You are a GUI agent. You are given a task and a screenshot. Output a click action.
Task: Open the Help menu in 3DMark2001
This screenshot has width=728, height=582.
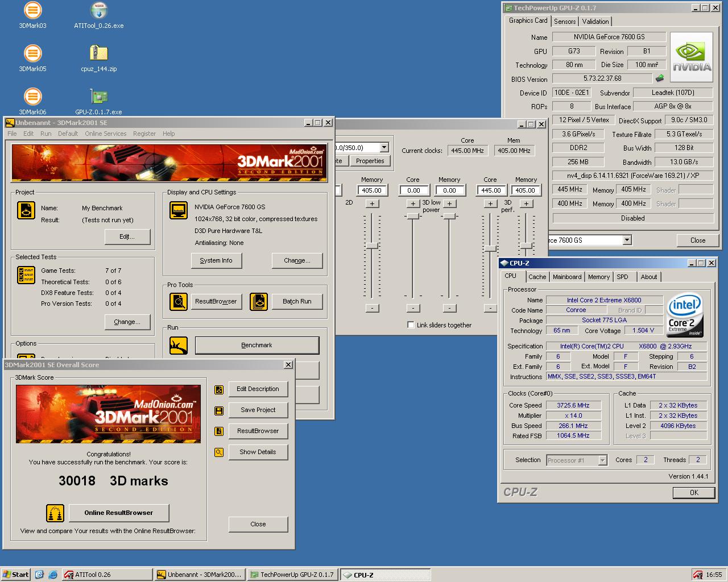pos(169,134)
